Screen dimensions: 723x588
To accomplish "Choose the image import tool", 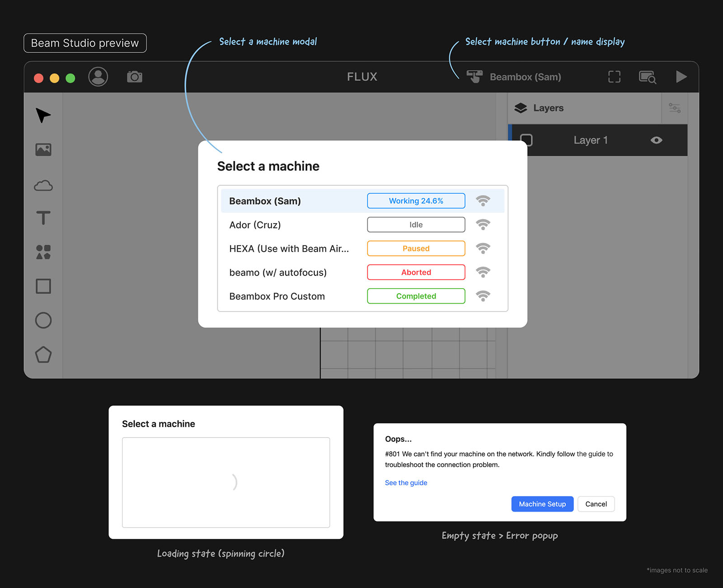I will [43, 149].
